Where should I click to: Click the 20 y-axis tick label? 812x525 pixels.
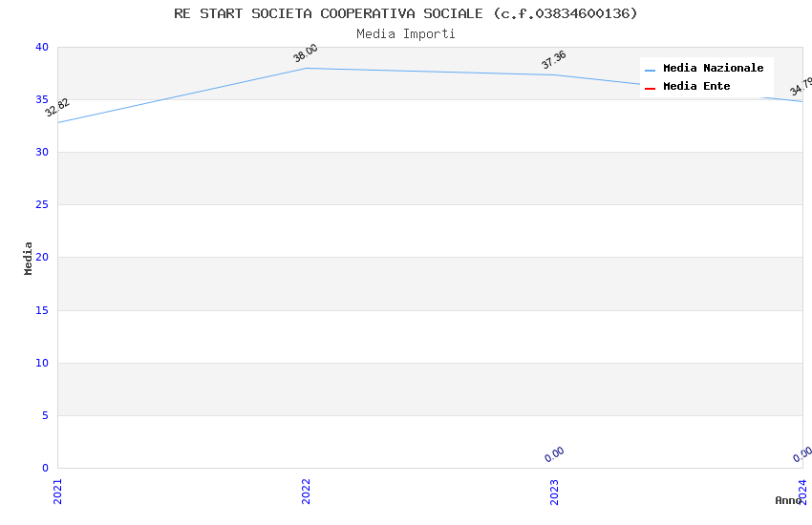point(41,258)
